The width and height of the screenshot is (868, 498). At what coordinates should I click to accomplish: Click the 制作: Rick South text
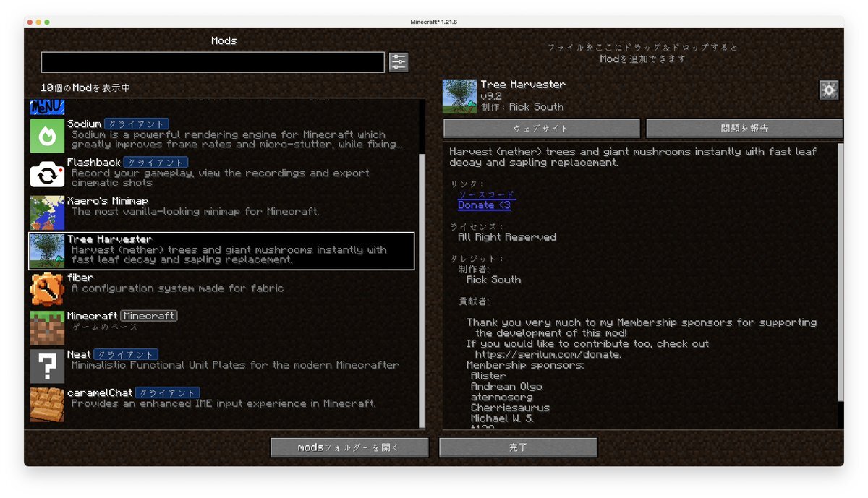[x=522, y=106]
